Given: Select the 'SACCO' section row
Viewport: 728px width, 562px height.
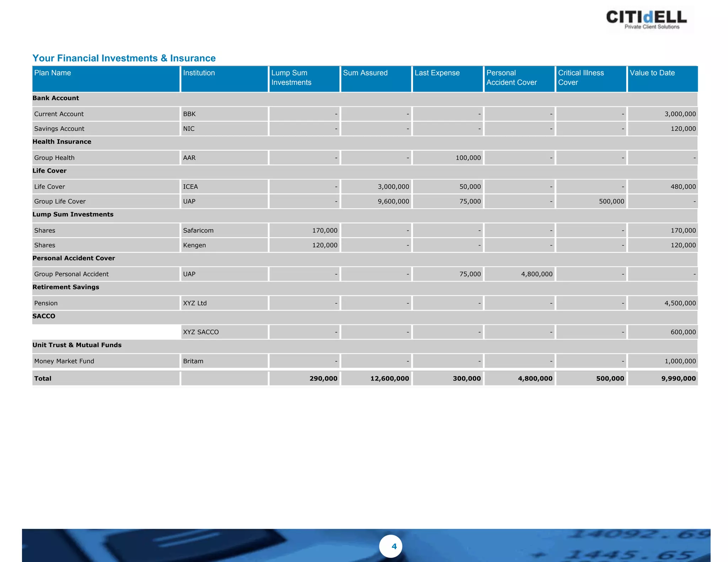Looking at the screenshot, I should click(x=365, y=318).
